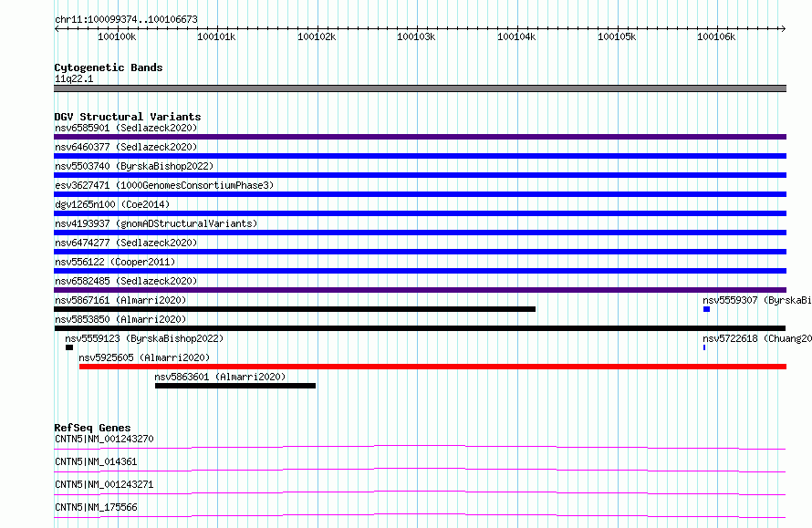This screenshot has width=812, height=528.
Task: Click esv3627471 (1000GenomesConsortiumPhase3) label
Action: (x=164, y=185)
